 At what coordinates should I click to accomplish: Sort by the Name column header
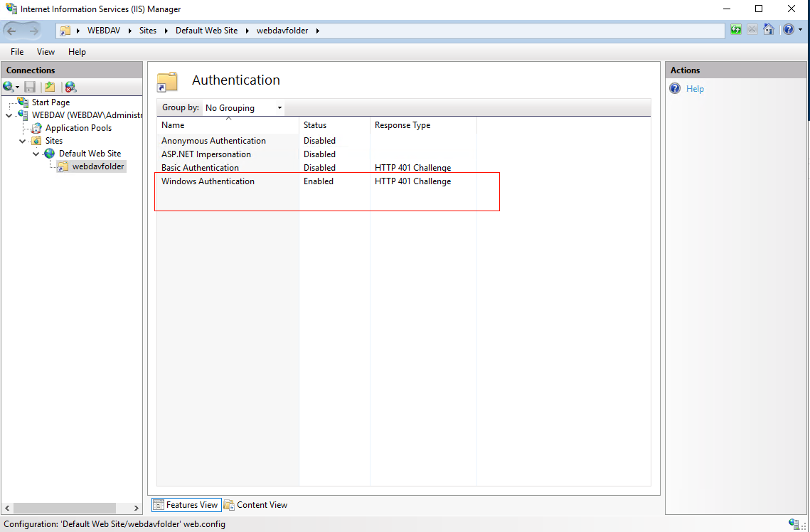click(228, 125)
